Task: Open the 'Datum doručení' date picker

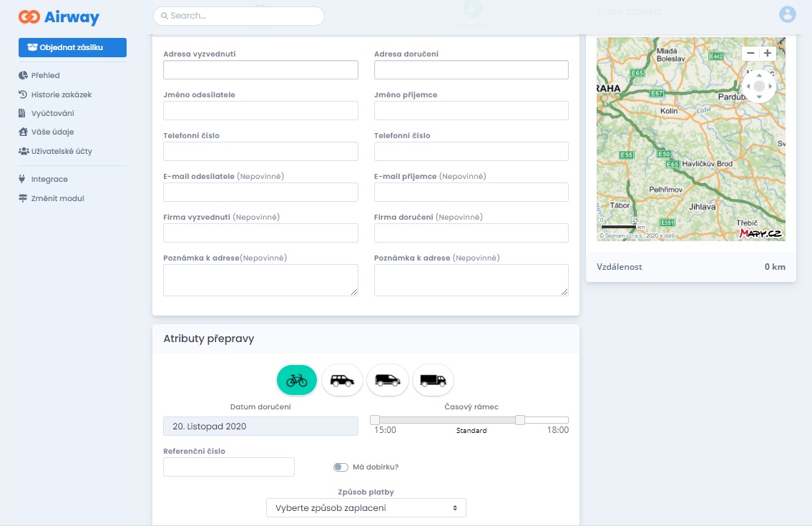Action: [260, 427]
